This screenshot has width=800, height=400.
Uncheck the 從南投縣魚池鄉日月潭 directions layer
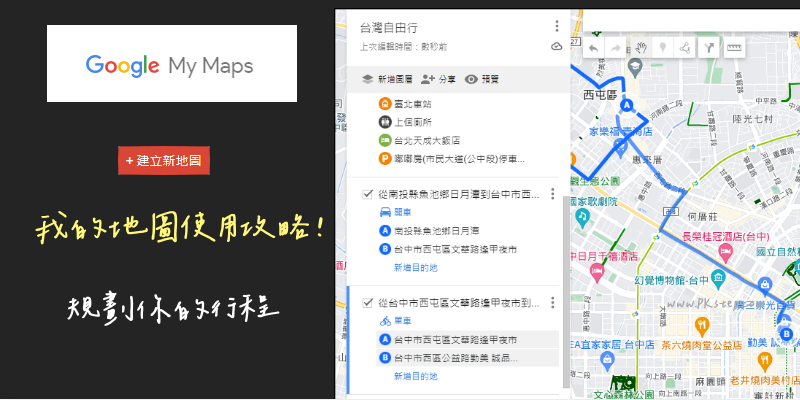[x=366, y=194]
